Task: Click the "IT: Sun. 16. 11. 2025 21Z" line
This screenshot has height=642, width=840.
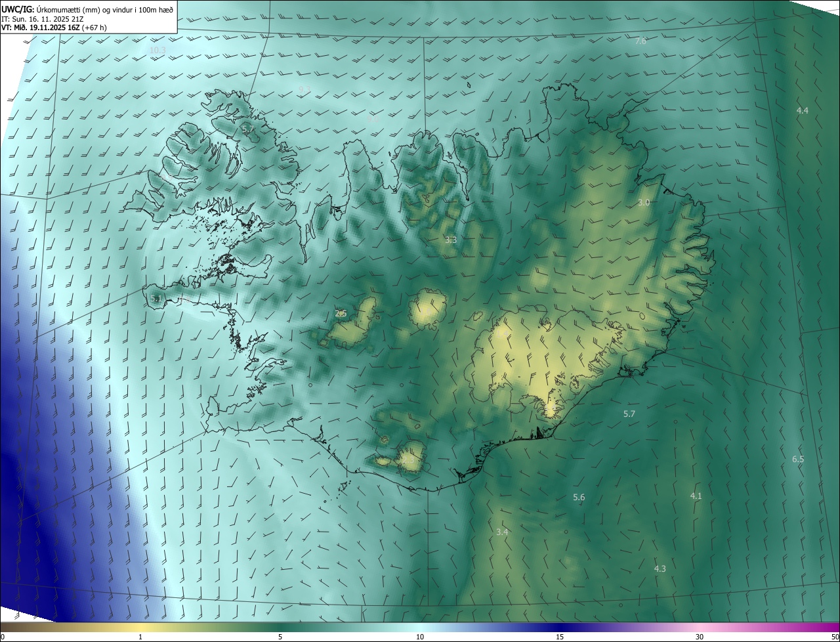Action: coord(42,18)
